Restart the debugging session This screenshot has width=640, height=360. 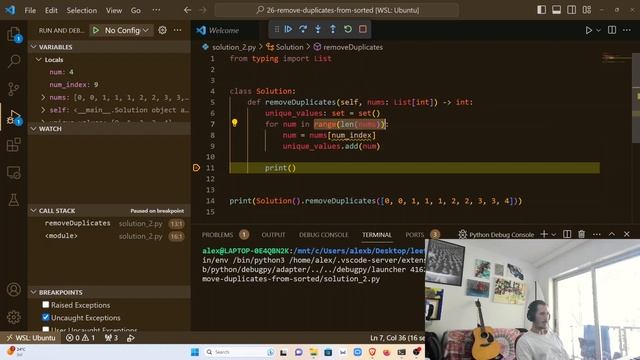click(x=348, y=29)
